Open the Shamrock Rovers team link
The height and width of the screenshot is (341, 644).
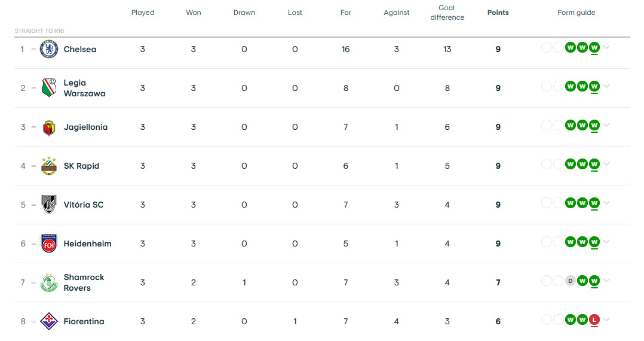tap(84, 282)
